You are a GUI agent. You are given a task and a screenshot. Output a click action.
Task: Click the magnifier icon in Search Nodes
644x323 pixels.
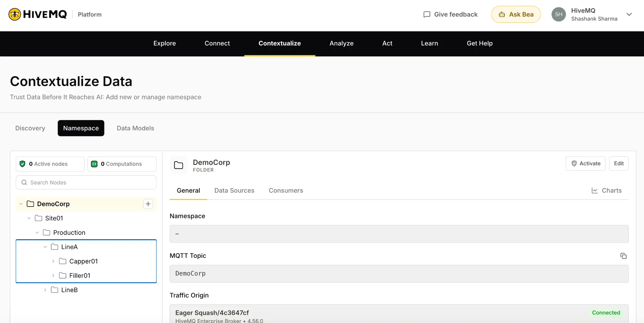pyautogui.click(x=24, y=183)
